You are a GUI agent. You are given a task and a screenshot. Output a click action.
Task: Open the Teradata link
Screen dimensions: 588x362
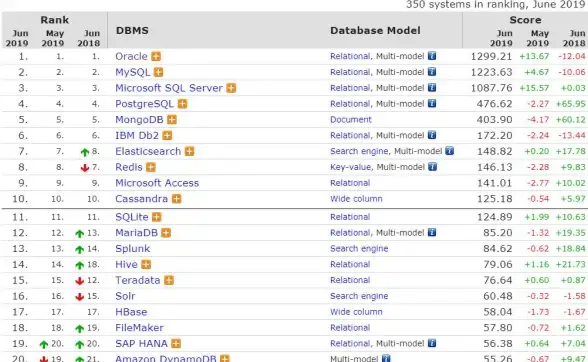(x=138, y=280)
